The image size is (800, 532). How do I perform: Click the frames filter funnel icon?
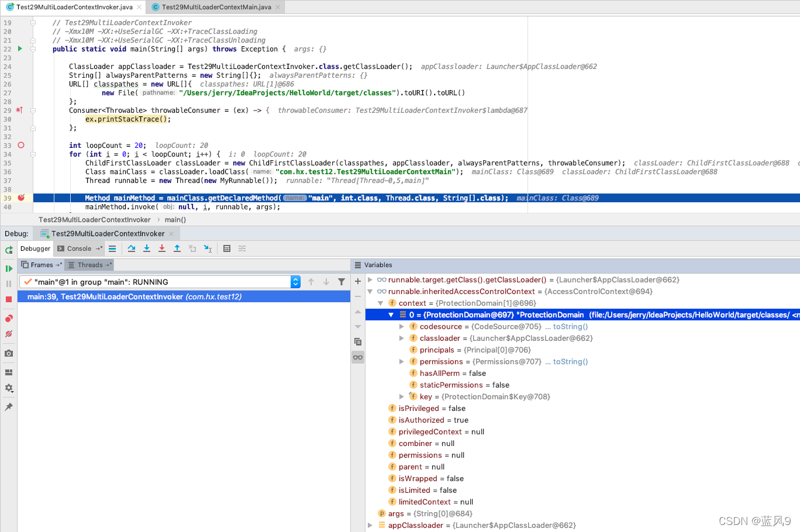coord(342,282)
